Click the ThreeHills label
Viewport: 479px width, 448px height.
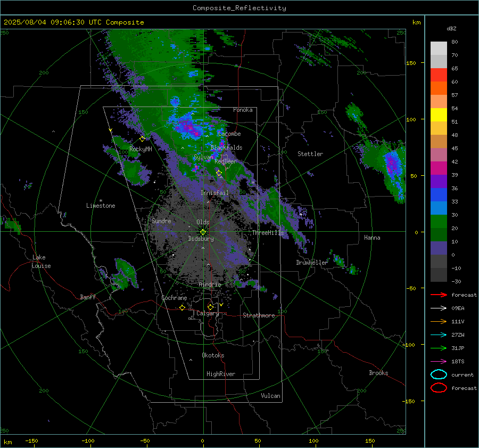(x=268, y=233)
